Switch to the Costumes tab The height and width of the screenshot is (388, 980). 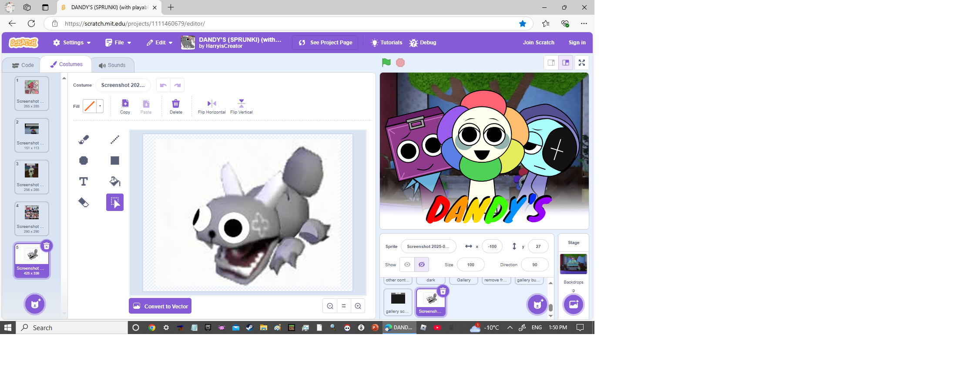tap(66, 64)
